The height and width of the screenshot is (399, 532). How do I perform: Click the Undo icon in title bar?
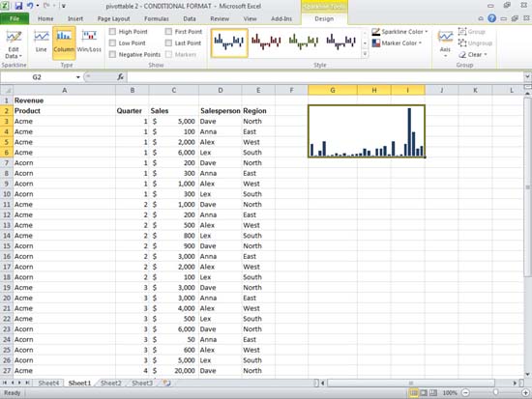coord(30,6)
